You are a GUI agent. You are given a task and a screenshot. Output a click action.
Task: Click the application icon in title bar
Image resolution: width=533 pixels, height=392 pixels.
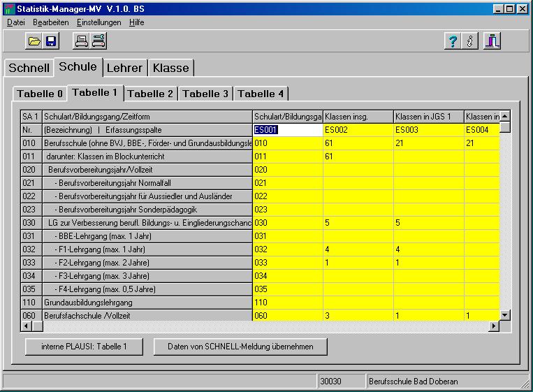tap(9, 9)
